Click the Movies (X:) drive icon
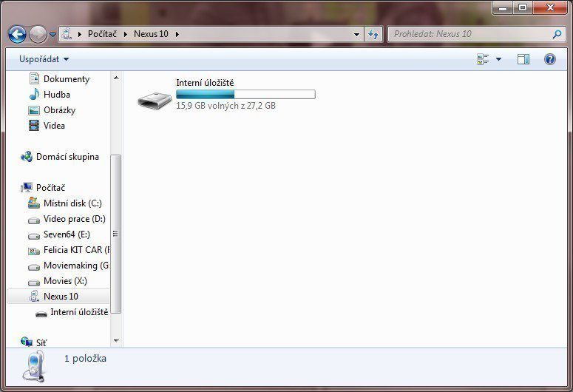This screenshot has width=573, height=392. pos(34,283)
